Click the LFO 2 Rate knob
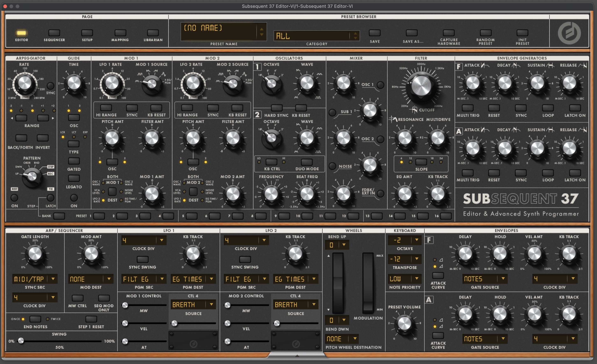The height and width of the screenshot is (364, 597). 193,83
